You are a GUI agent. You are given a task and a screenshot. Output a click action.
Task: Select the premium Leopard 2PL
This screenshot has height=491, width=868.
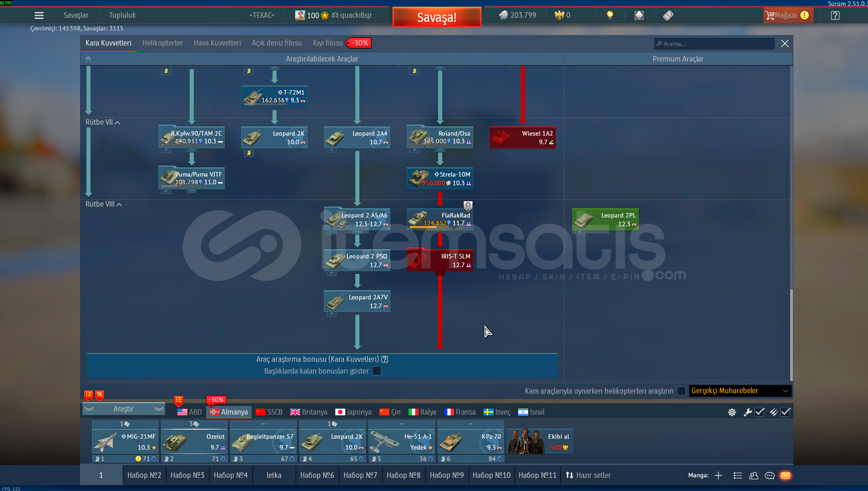point(606,219)
